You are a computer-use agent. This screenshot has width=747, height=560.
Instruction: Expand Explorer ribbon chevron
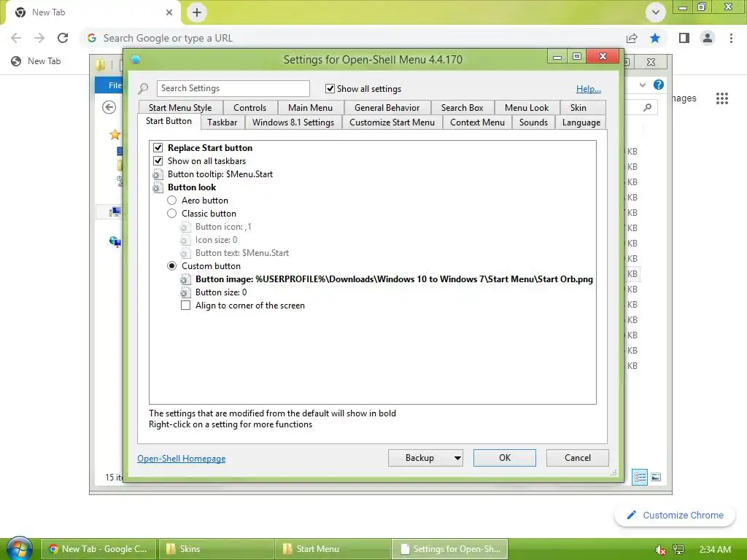point(643,85)
